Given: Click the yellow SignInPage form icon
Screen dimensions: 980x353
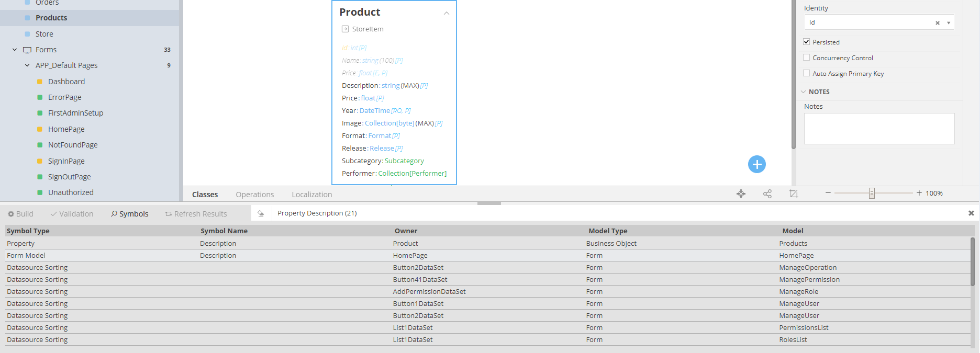Looking at the screenshot, I should (x=40, y=161).
